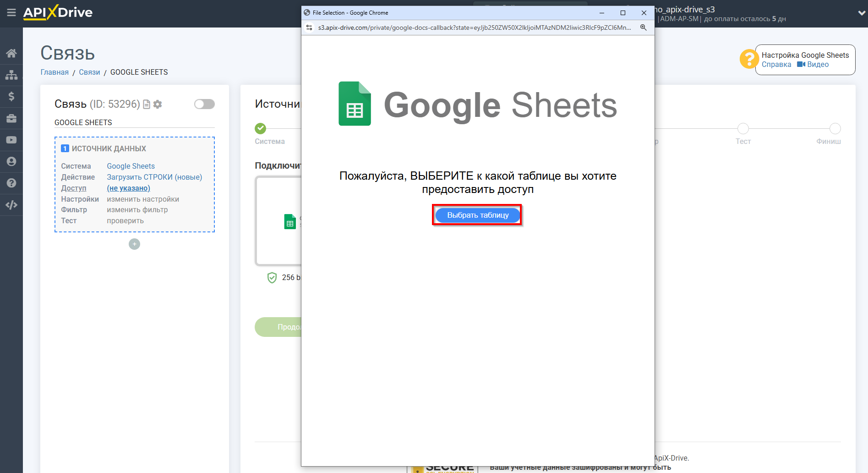Click the Выбрать таблицу button
This screenshot has height=473, width=868.
(477, 215)
